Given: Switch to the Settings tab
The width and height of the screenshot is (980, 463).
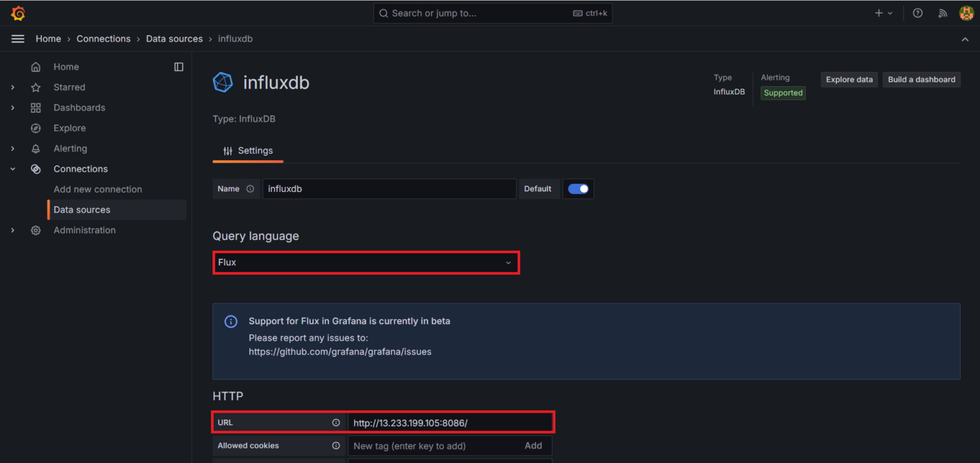Looking at the screenshot, I should (x=248, y=151).
